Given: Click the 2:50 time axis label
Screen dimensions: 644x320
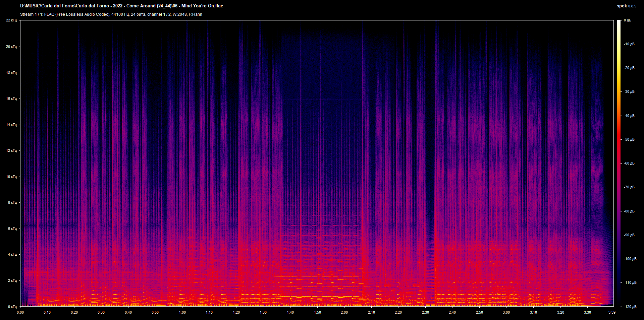Looking at the screenshot, I should [479, 312].
